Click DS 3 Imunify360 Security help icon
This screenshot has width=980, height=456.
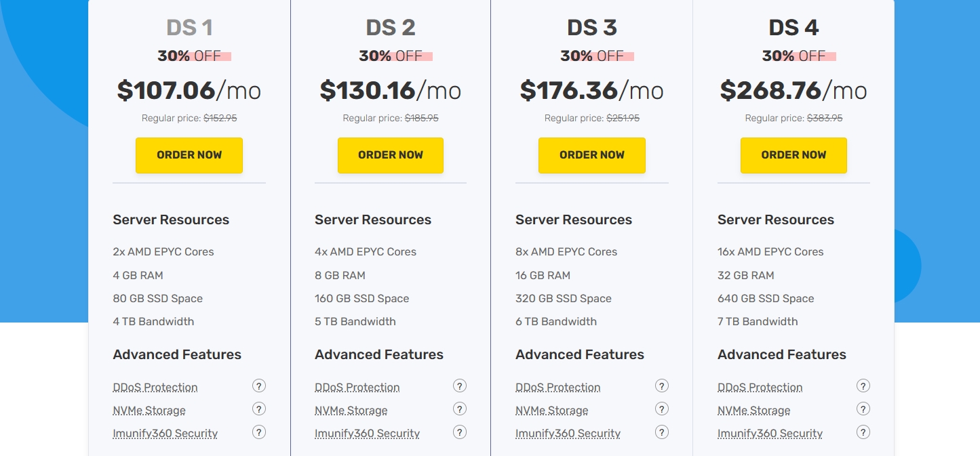(x=662, y=432)
